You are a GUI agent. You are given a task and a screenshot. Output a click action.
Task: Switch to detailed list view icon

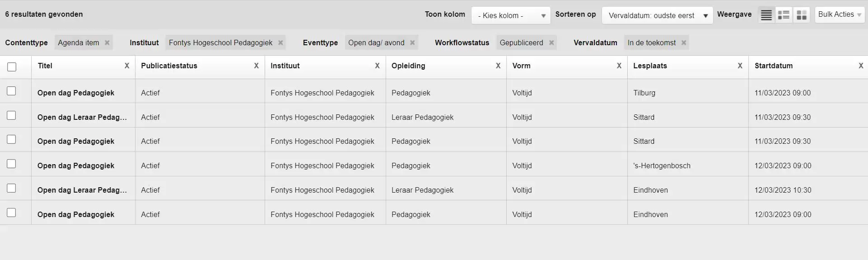[x=784, y=15]
